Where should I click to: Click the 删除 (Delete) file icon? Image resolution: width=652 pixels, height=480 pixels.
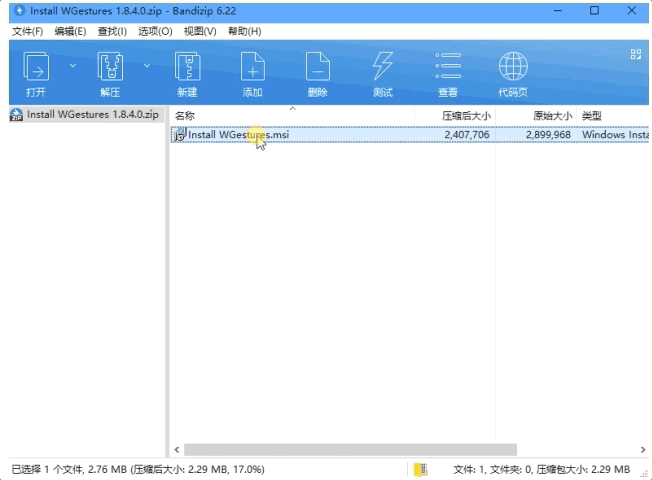point(318,67)
